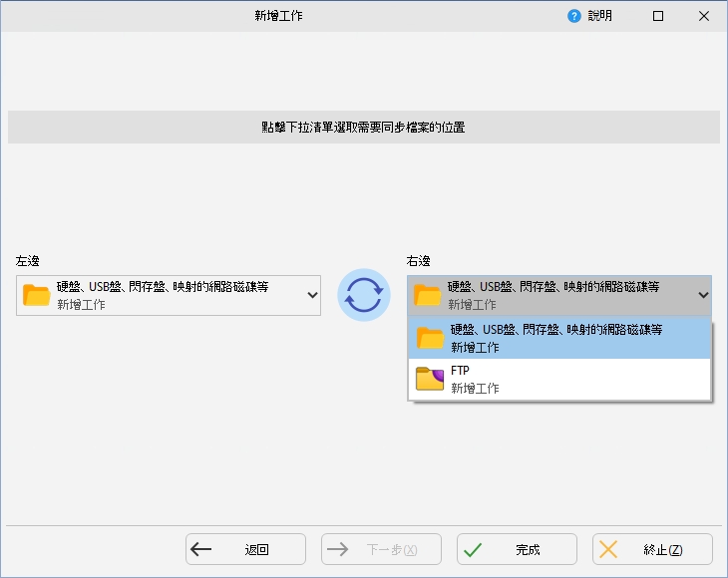Image resolution: width=728 pixels, height=578 pixels.
Task: Click the green checkmark icon on 完成
Action: (x=474, y=550)
